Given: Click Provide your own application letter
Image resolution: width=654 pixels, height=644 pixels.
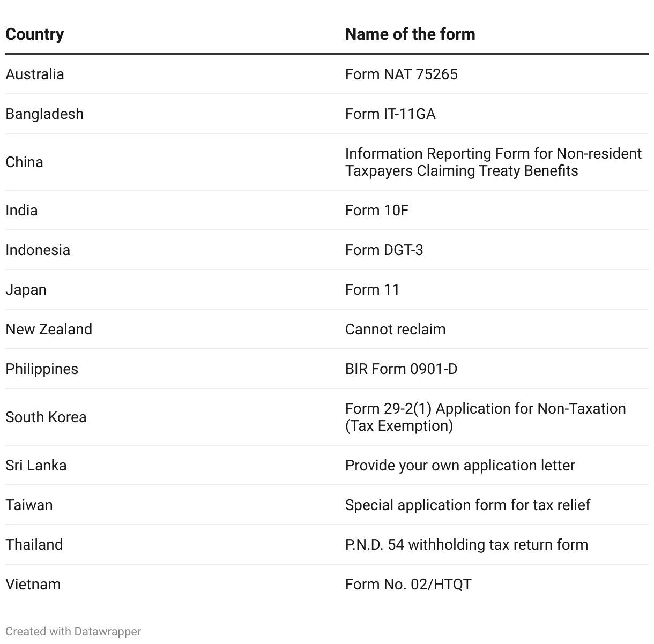Looking at the screenshot, I should coord(460,465).
